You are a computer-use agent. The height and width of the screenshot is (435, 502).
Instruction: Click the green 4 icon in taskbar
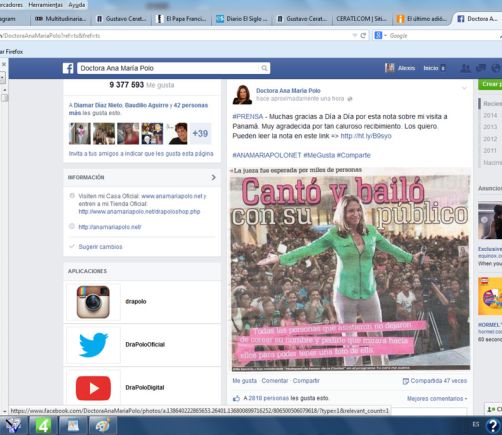[x=44, y=426]
